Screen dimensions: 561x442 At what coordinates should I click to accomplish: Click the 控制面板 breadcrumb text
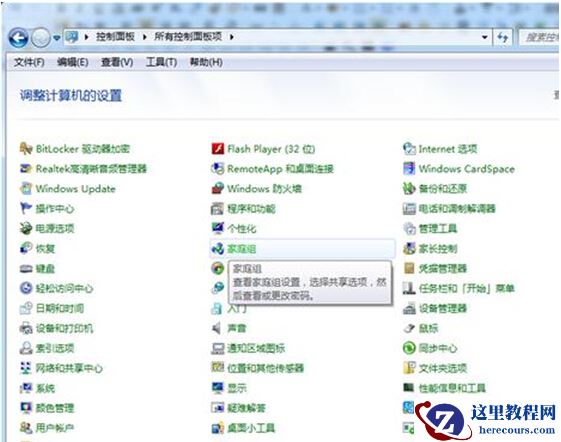click(x=115, y=37)
